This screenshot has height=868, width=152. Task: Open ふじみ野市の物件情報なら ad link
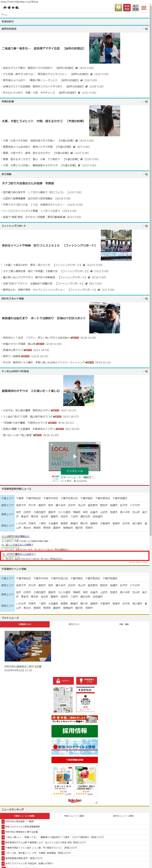pyautogui.click(x=15, y=536)
